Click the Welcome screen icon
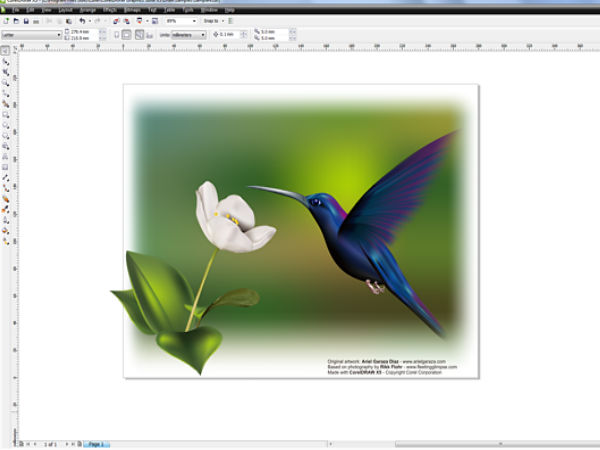 [155, 21]
